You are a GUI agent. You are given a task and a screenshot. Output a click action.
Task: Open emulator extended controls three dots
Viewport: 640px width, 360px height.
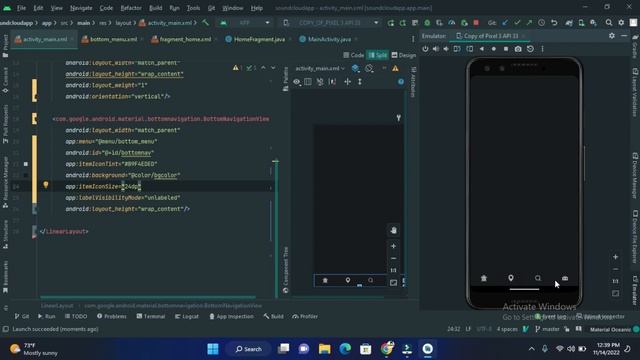point(542,49)
